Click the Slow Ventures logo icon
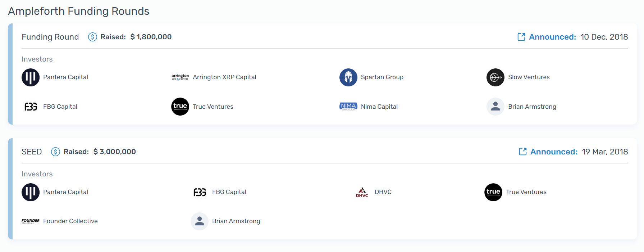The image size is (644, 252). coord(495,77)
